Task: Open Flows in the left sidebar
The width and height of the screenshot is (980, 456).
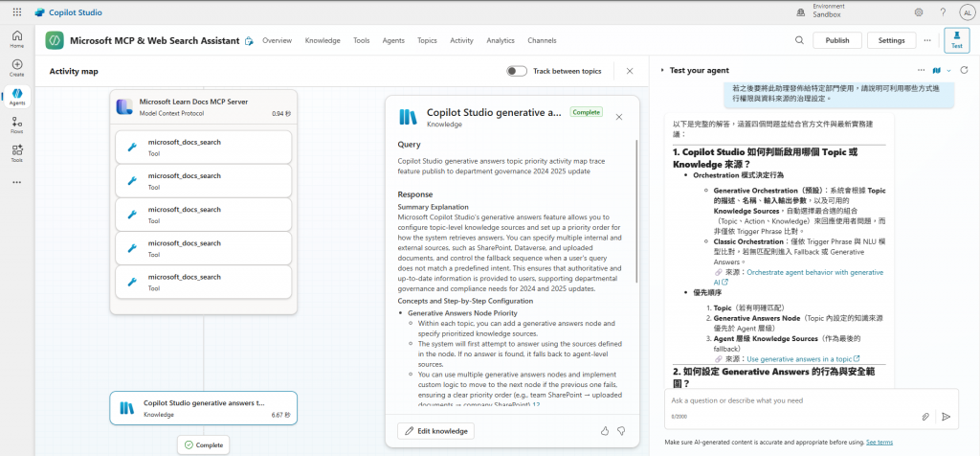Action: (x=17, y=125)
